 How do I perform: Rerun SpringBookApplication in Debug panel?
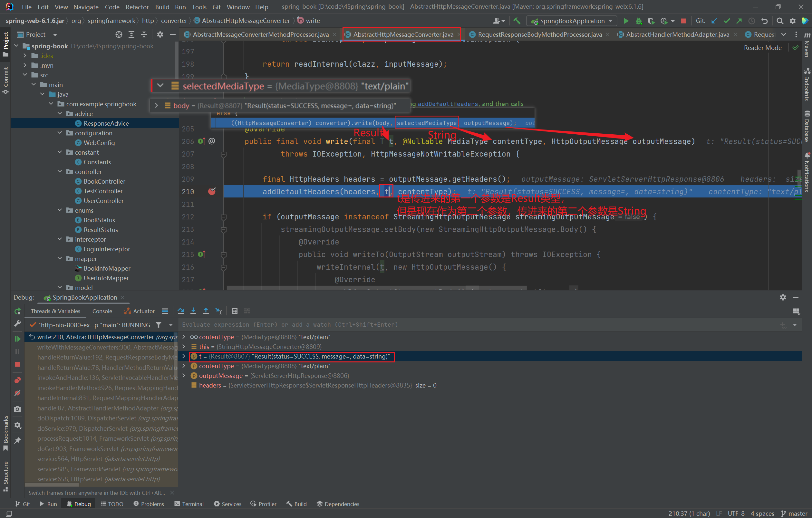click(17, 311)
